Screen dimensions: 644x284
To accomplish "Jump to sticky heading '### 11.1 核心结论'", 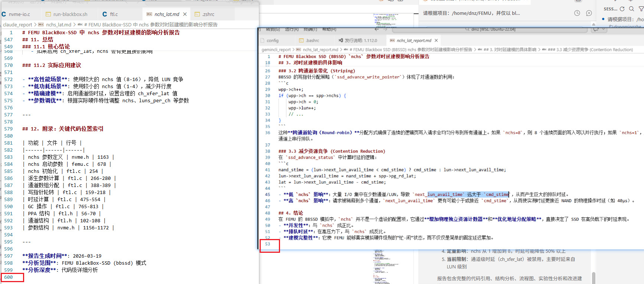I will (x=46, y=46).
